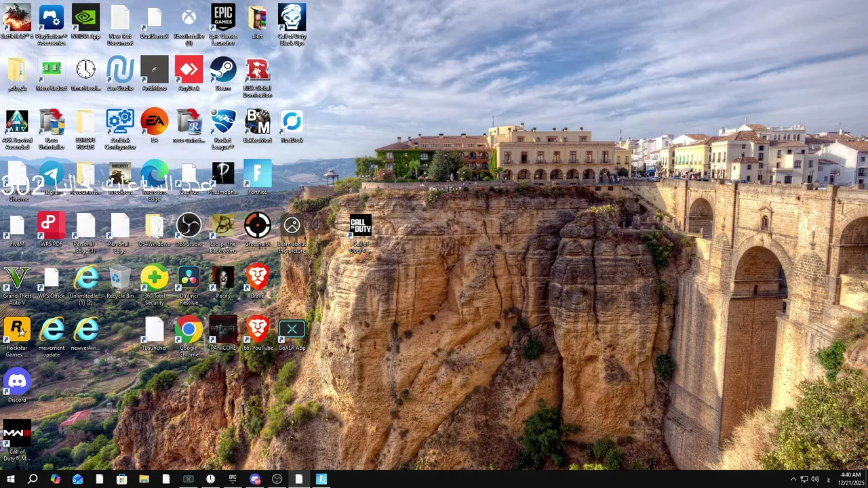
Task: Launch RustDesk from the desktop
Action: 292,126
